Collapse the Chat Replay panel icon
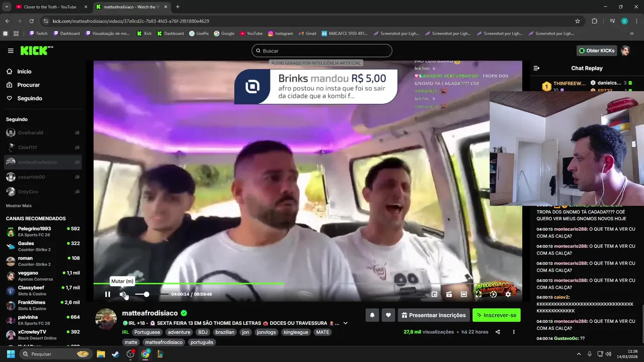 (x=536, y=68)
